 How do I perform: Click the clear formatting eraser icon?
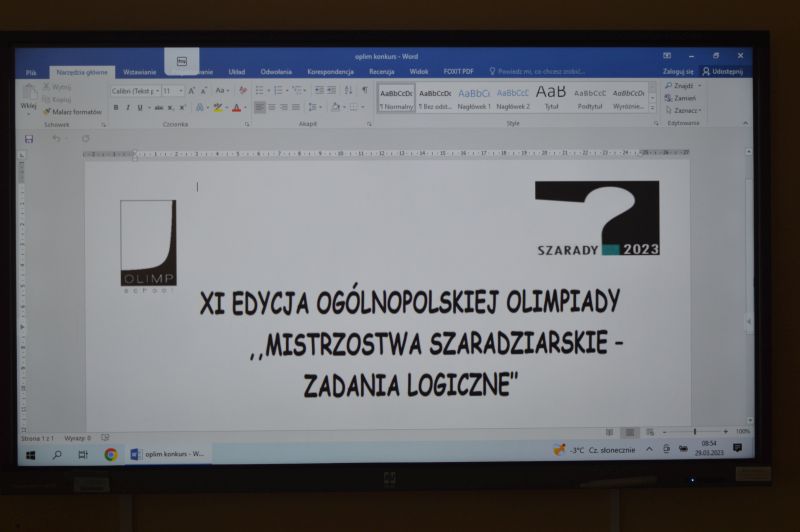click(240, 90)
